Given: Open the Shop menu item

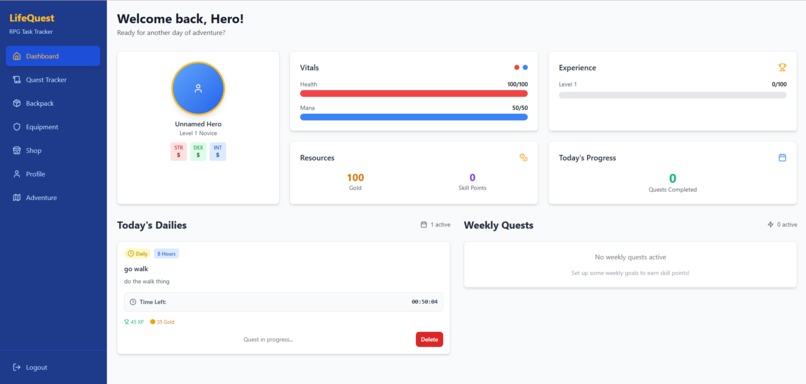Looking at the screenshot, I should (53, 151).
